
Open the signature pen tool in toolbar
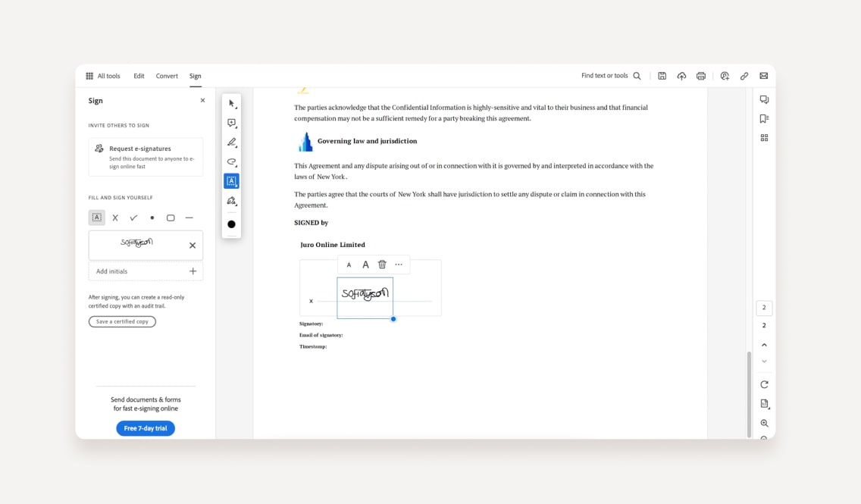232,201
